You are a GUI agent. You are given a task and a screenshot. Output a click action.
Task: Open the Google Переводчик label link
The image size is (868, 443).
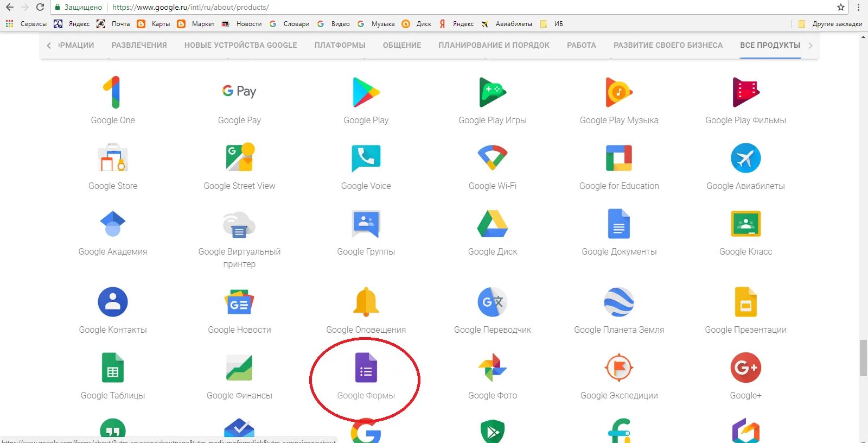[x=493, y=330]
